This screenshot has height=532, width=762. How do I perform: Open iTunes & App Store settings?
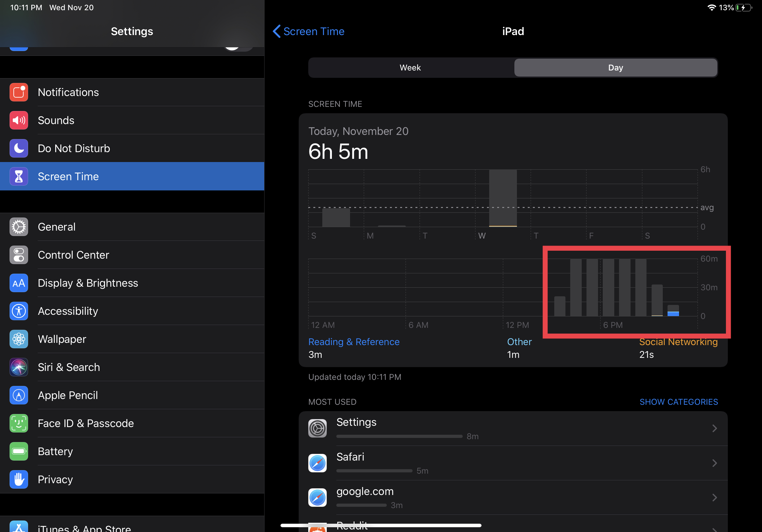click(x=132, y=525)
